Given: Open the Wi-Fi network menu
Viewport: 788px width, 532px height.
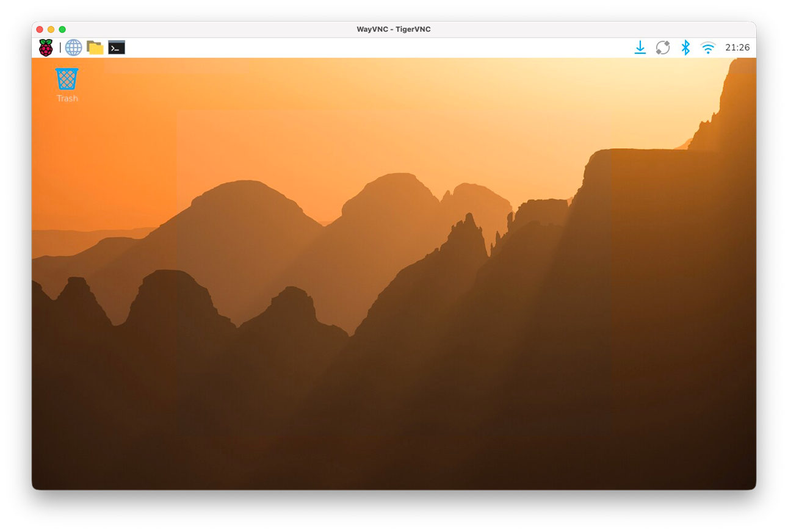Looking at the screenshot, I should point(708,48).
